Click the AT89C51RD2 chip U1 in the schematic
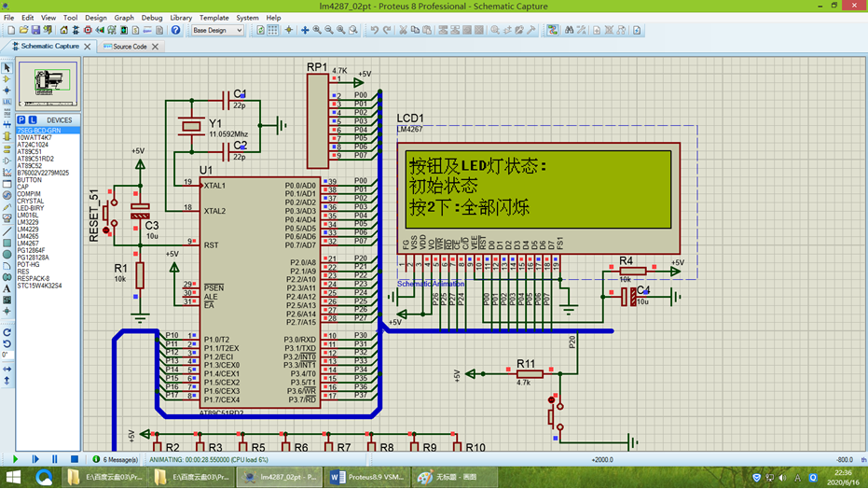 click(259, 293)
